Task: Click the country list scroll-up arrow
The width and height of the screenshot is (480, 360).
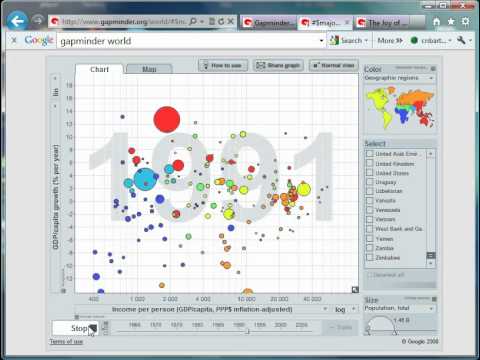Action: pos(430,153)
